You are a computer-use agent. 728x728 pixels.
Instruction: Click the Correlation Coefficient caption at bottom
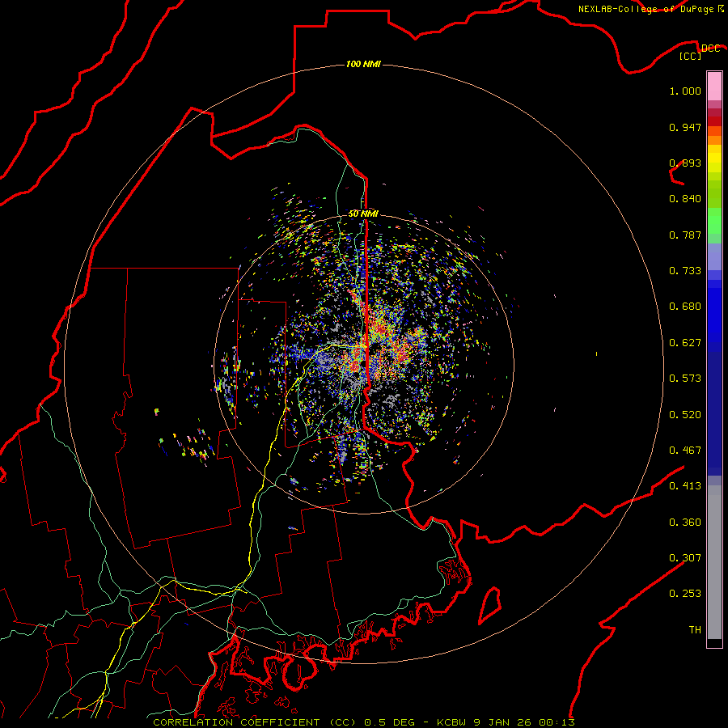(x=363, y=722)
